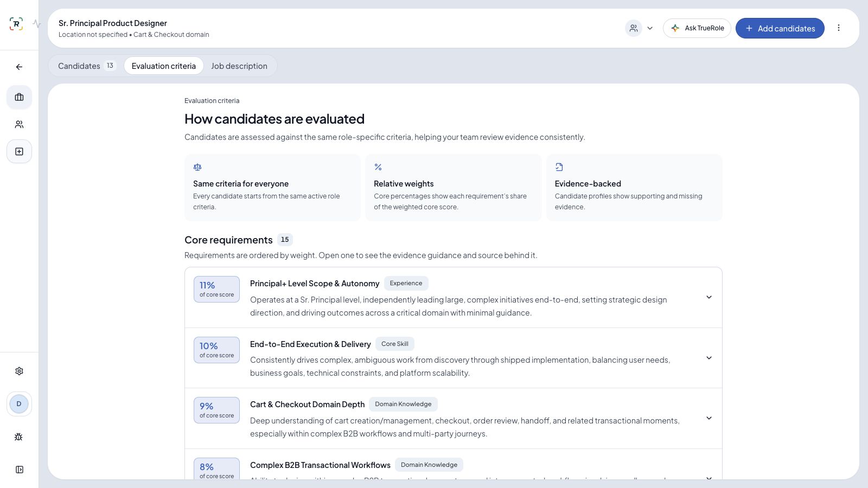The height and width of the screenshot is (488, 868).
Task: Click the "Relative weights" card heading
Action: (404, 184)
